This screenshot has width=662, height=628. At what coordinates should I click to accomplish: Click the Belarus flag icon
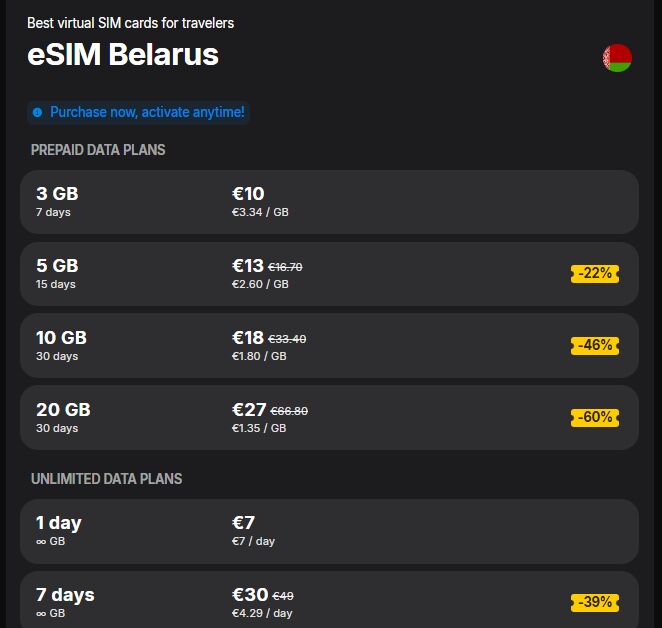(x=617, y=58)
